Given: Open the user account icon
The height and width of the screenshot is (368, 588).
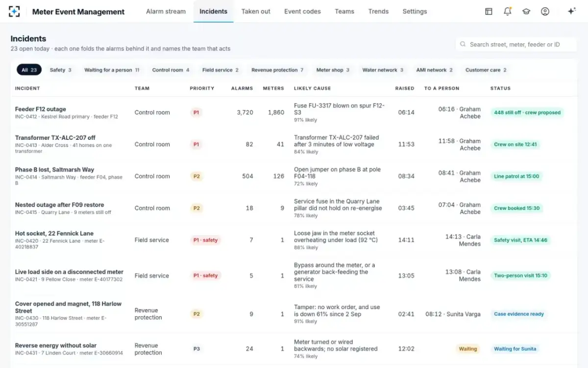Looking at the screenshot, I should [x=545, y=11].
